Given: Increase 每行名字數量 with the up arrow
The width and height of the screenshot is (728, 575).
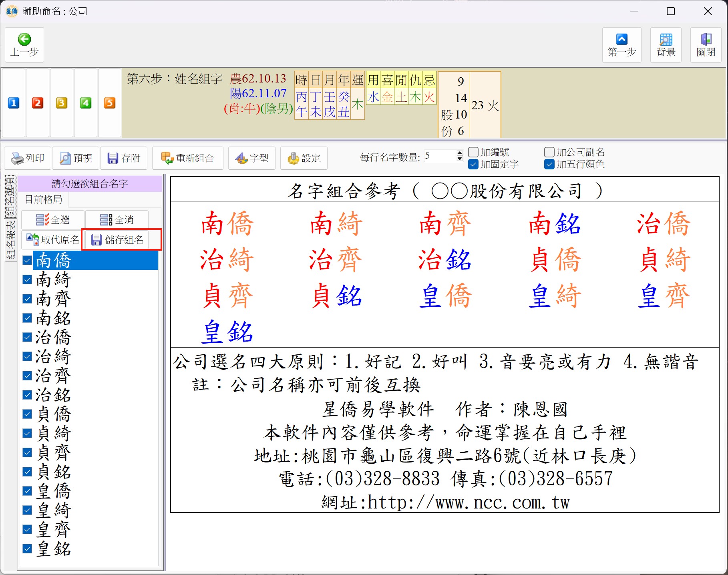Looking at the screenshot, I should 460,153.
